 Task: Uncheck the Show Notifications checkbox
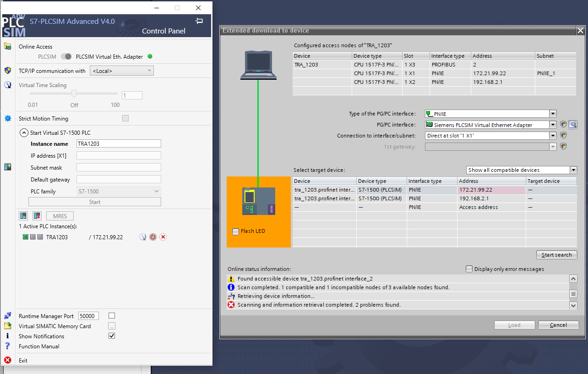tap(112, 336)
